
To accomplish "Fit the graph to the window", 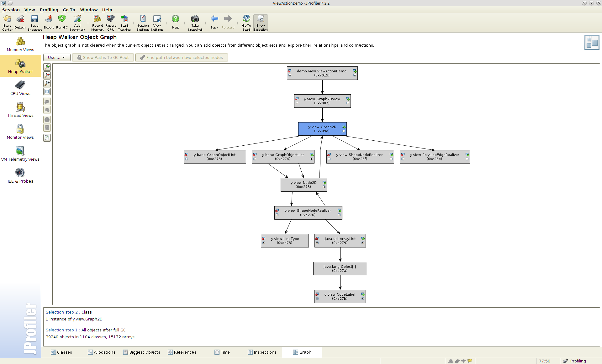I will [47, 91].
